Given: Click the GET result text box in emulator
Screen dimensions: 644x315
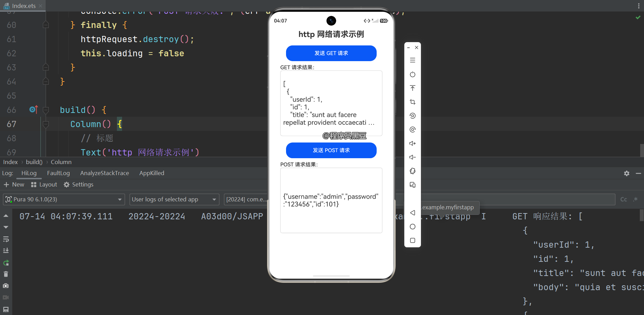Looking at the screenshot, I should coord(331,103).
